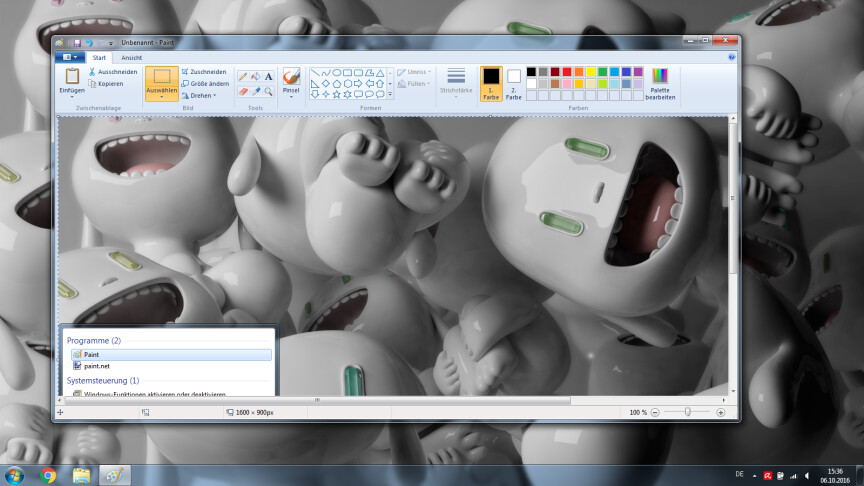Pick the yellow color swatch

coord(591,72)
